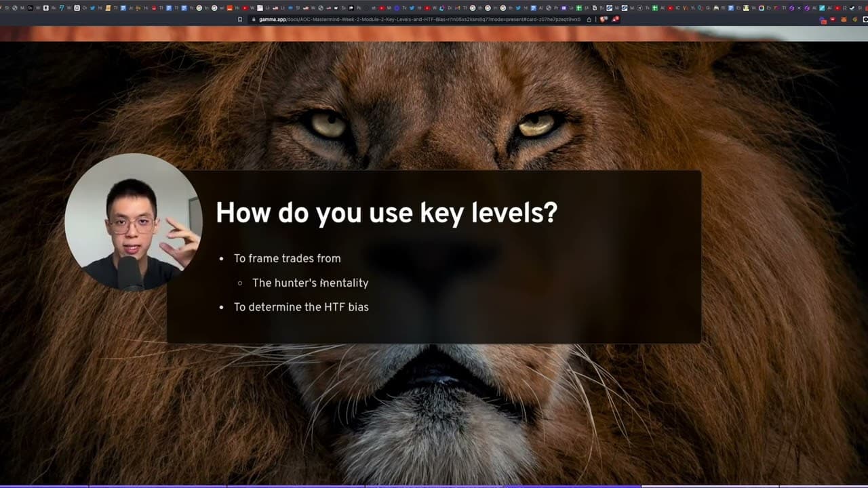This screenshot has height=488, width=868.
Task: Open site info via the address bar padlock
Action: 254,19
